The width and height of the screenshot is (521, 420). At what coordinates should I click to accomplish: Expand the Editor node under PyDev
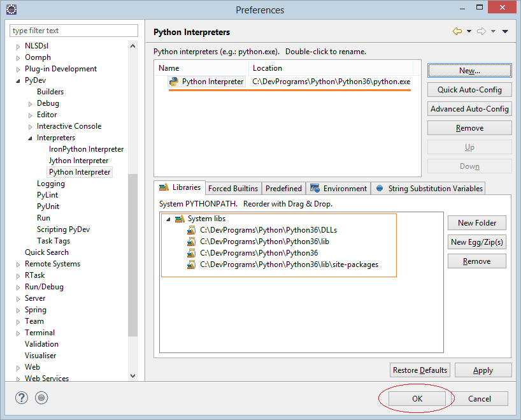click(30, 115)
